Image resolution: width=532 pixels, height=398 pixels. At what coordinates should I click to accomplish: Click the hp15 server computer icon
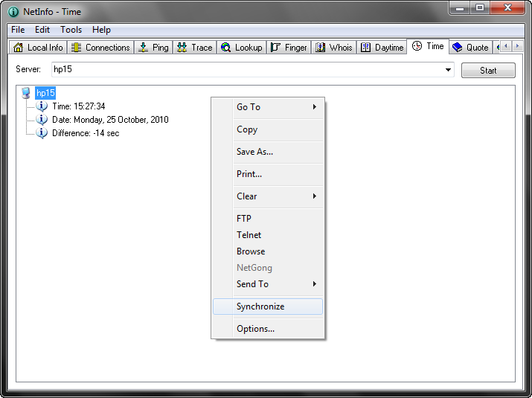[x=26, y=93]
